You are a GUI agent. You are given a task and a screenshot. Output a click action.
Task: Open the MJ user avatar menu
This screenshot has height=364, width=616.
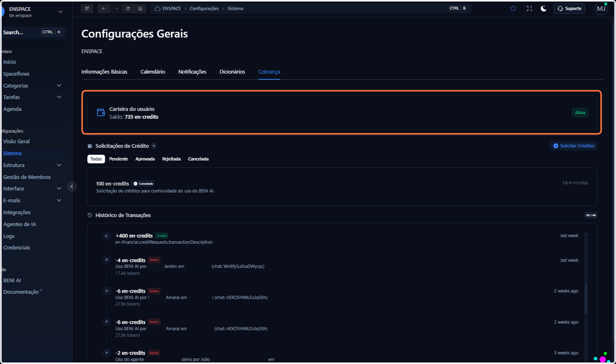tap(601, 9)
